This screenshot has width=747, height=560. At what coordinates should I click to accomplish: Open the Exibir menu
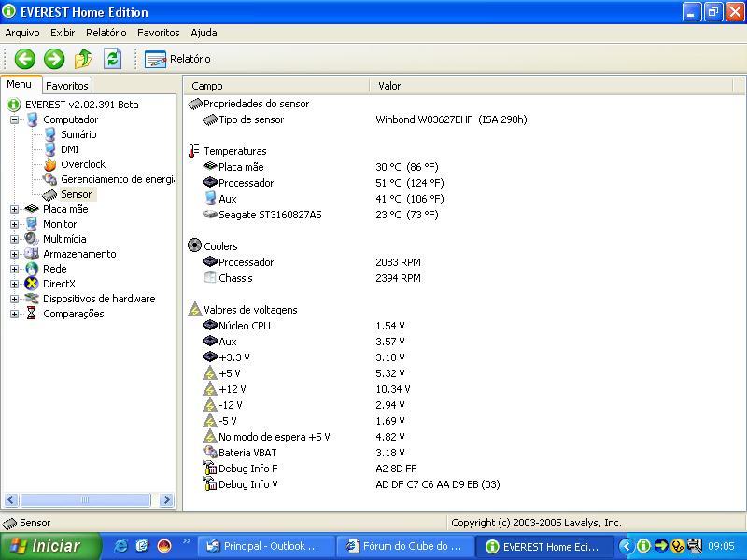point(63,33)
